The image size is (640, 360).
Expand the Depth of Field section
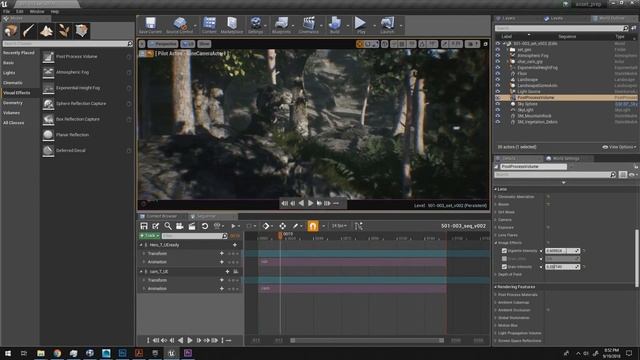[x=510, y=274]
